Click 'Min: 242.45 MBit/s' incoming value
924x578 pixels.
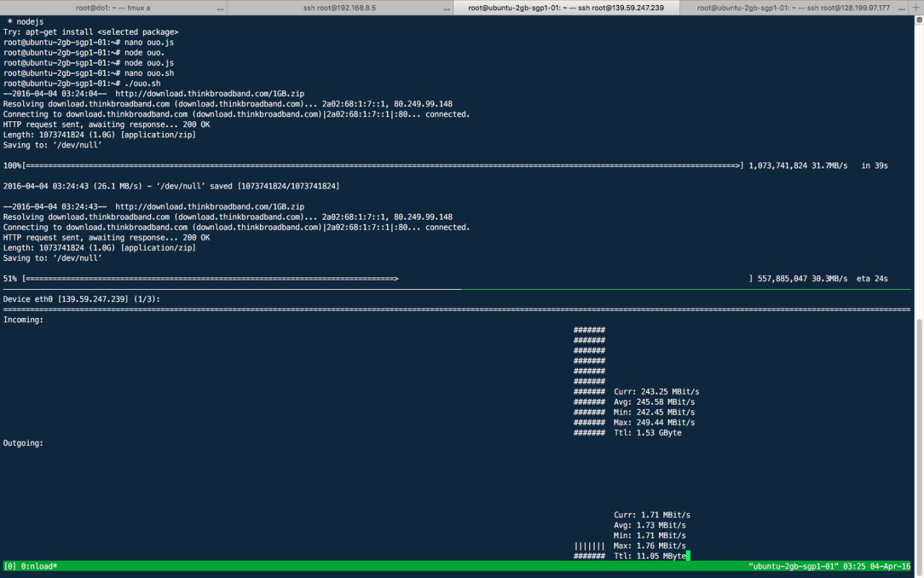point(654,412)
